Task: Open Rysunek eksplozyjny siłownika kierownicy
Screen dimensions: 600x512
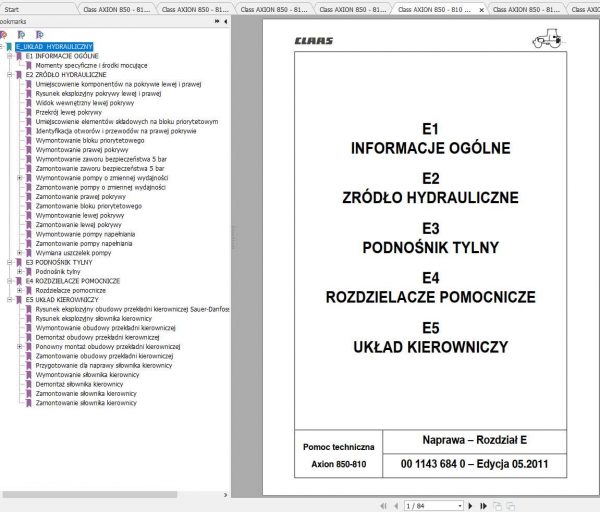Action: (94, 319)
